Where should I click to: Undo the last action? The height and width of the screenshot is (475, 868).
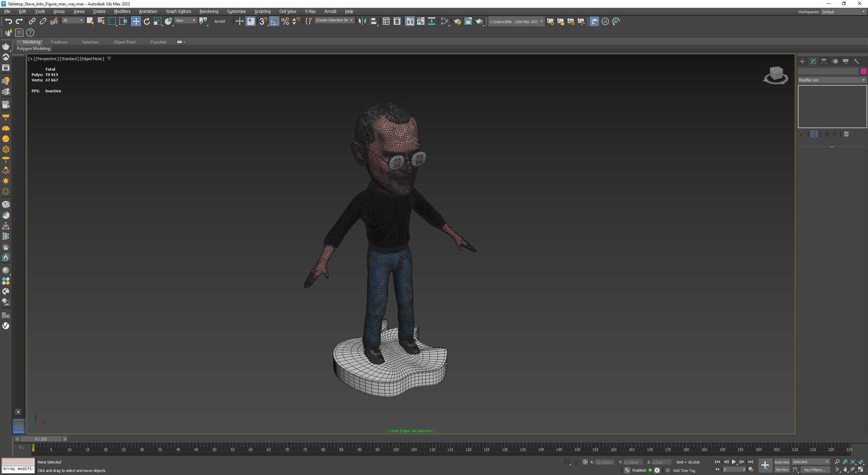8,21
